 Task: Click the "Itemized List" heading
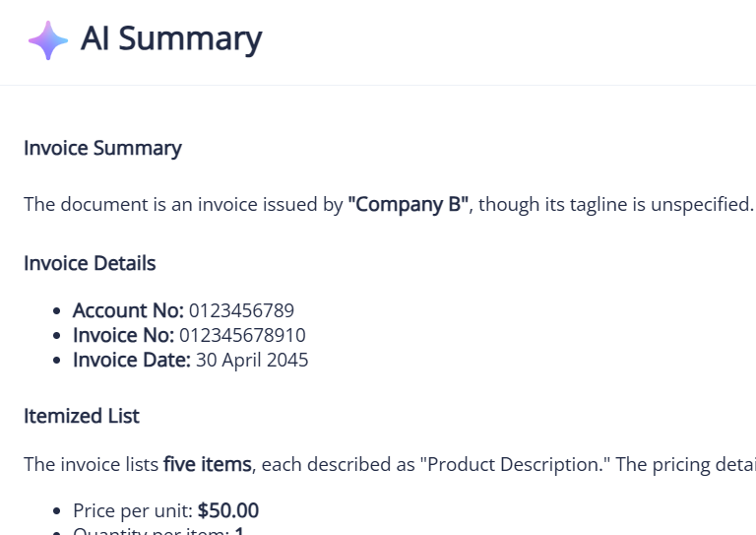[82, 416]
